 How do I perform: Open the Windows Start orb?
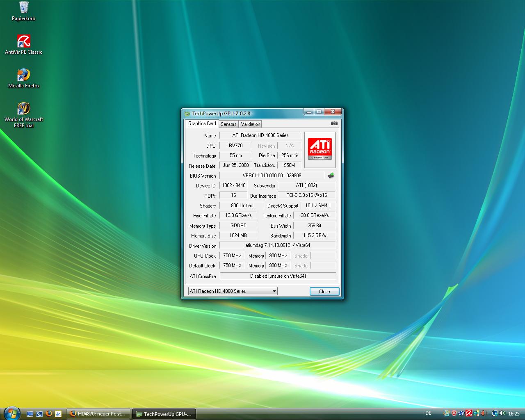(x=11, y=413)
